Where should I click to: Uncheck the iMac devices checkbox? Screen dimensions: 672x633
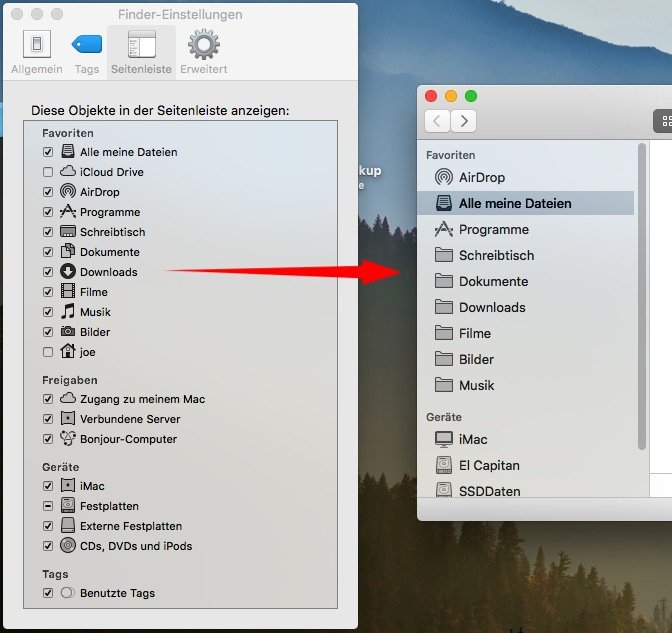48,486
